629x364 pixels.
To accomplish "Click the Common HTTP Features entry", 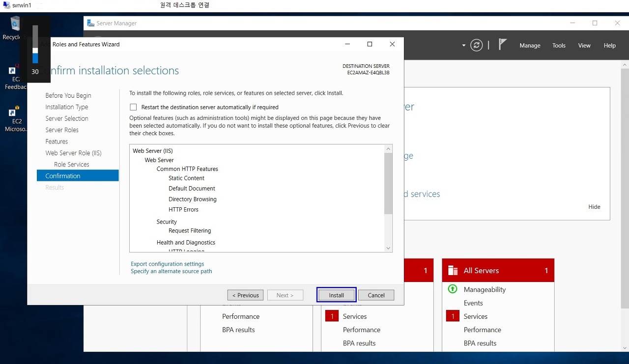I will (187, 169).
